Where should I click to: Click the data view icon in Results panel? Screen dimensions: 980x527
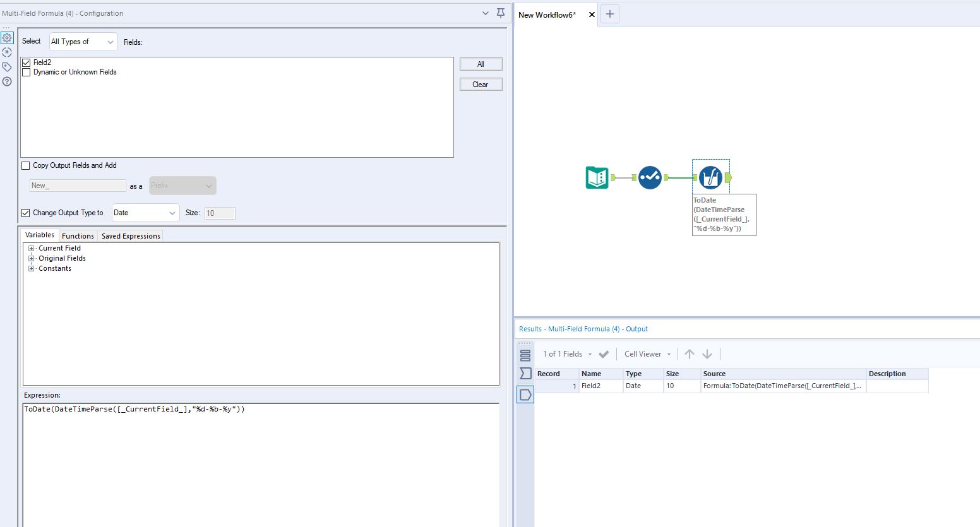(x=525, y=355)
